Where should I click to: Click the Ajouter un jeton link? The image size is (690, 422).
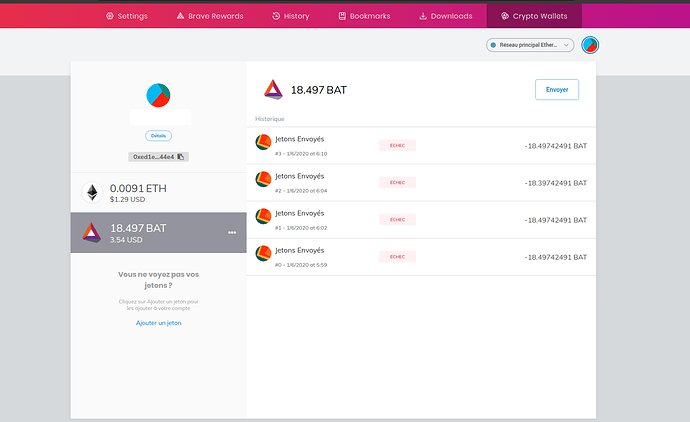point(158,323)
